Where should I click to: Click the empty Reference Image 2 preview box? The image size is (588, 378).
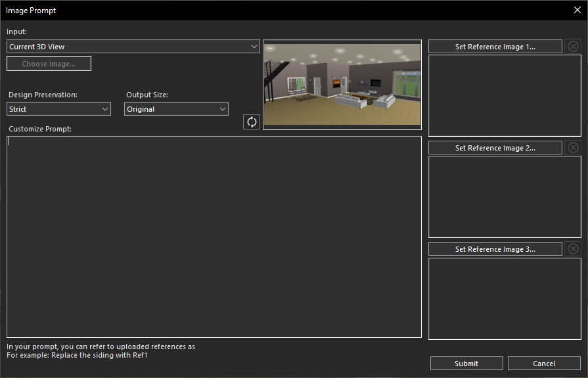[x=505, y=197]
